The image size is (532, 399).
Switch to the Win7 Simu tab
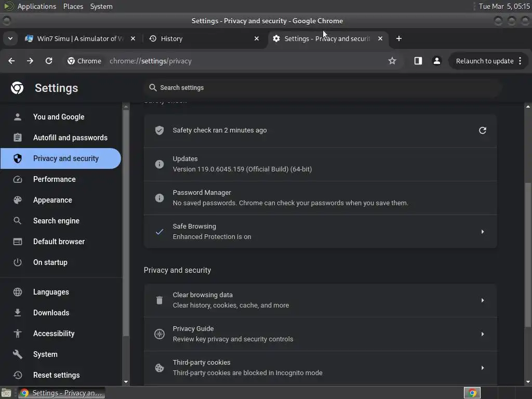[x=80, y=38]
